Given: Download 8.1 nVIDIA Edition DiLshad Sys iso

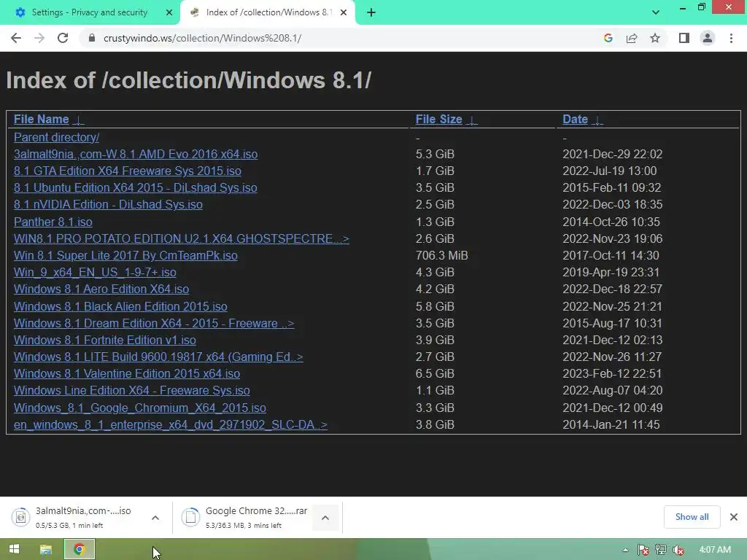Looking at the screenshot, I should click(x=108, y=204).
